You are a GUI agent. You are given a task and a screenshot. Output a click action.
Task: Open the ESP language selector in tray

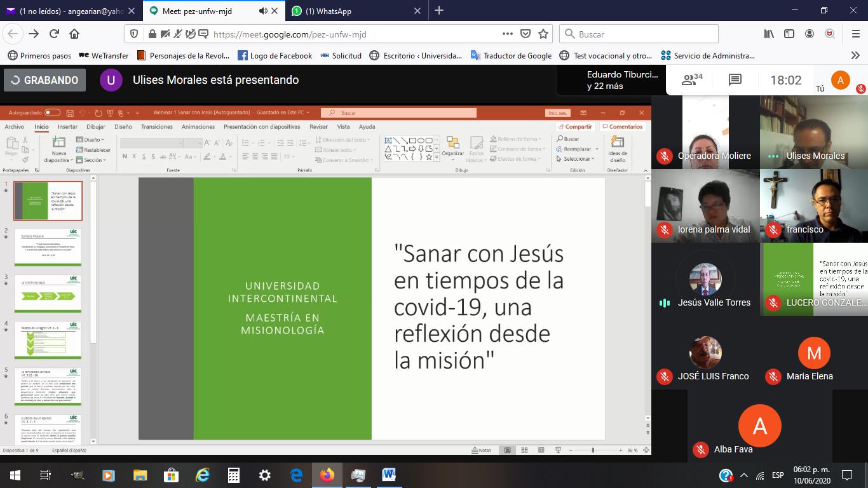(778, 475)
